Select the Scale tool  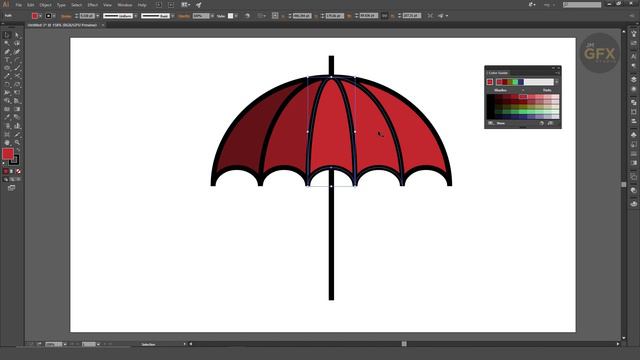tap(17, 84)
